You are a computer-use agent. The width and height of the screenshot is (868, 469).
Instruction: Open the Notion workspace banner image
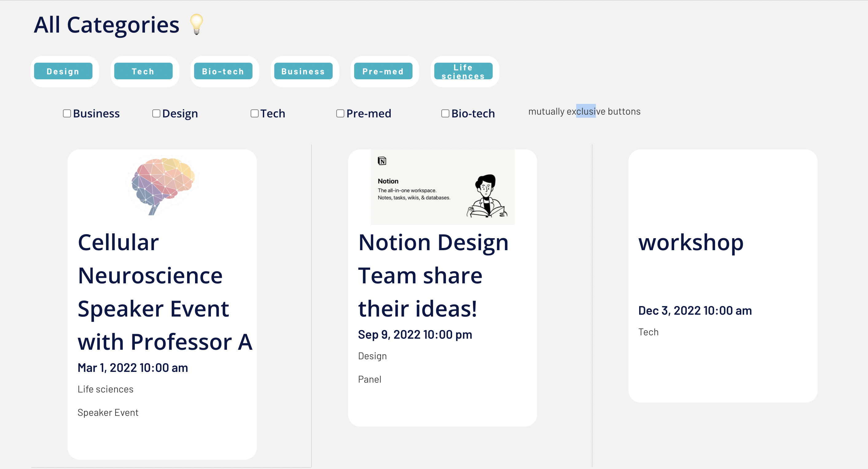pyautogui.click(x=442, y=187)
